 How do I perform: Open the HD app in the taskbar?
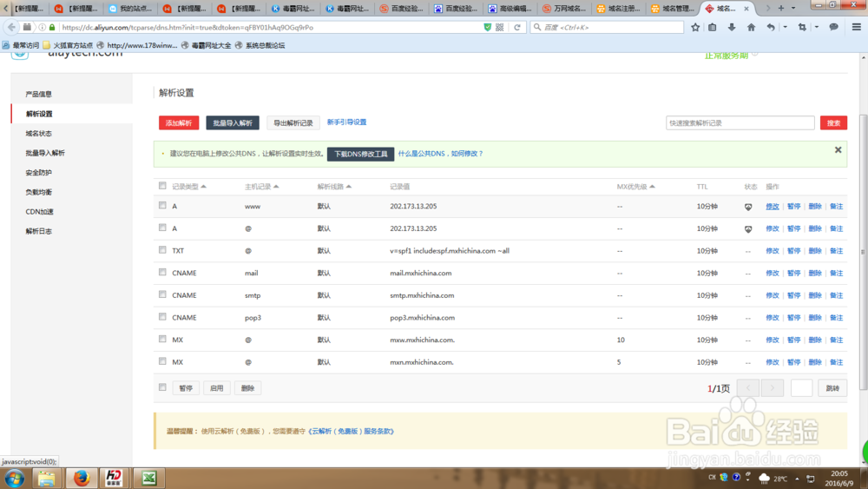114,478
